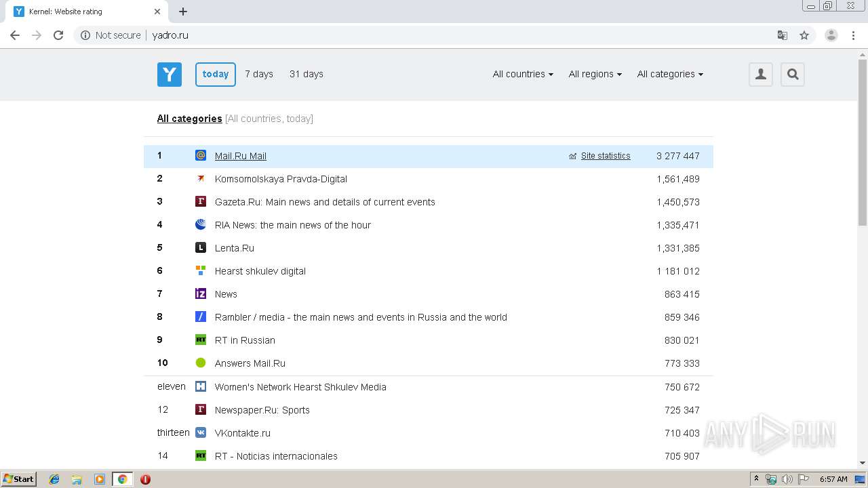Select the Kernel: Website rating browser tab

[x=88, y=12]
